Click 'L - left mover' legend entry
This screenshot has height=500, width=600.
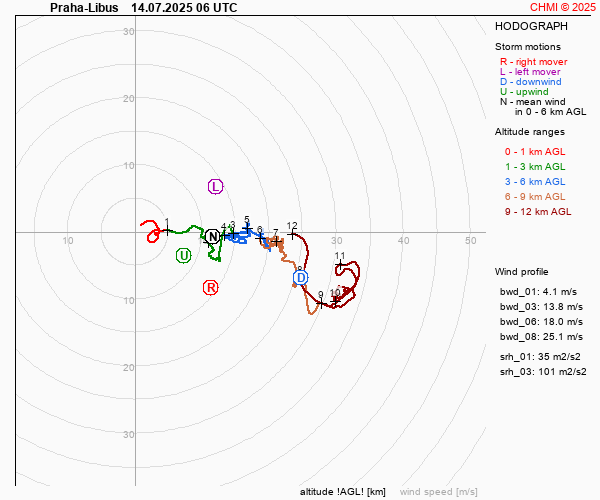click(x=530, y=72)
